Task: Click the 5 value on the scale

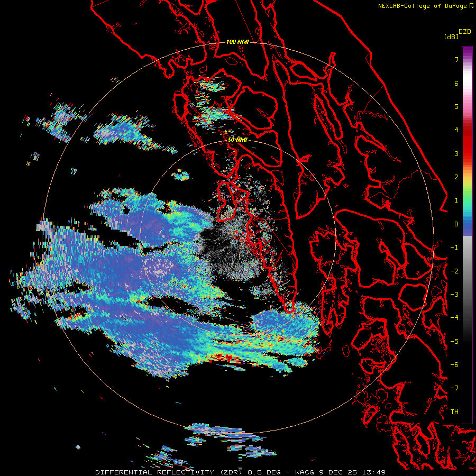Action: click(456, 106)
